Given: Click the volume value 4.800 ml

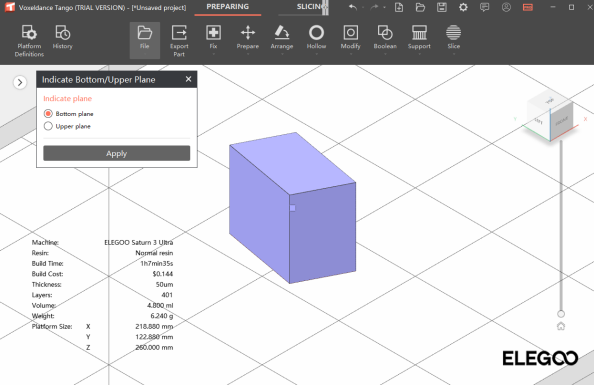Looking at the screenshot, I should pos(160,305).
